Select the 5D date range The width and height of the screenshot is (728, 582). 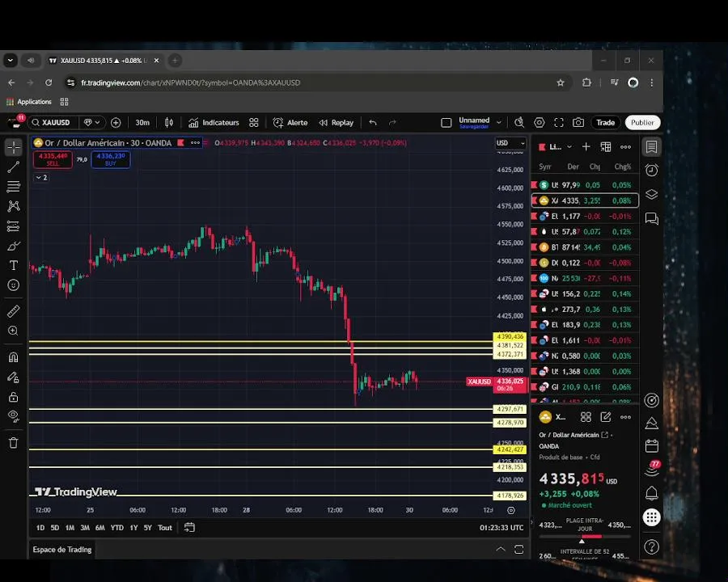(55, 528)
